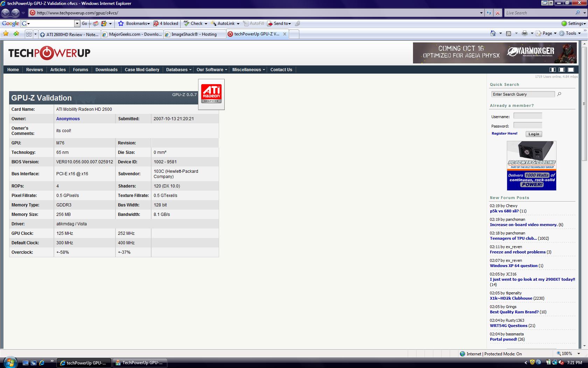Open the Quick Tabs list dropdown arrow
The width and height of the screenshot is (588, 368).
[x=35, y=34]
